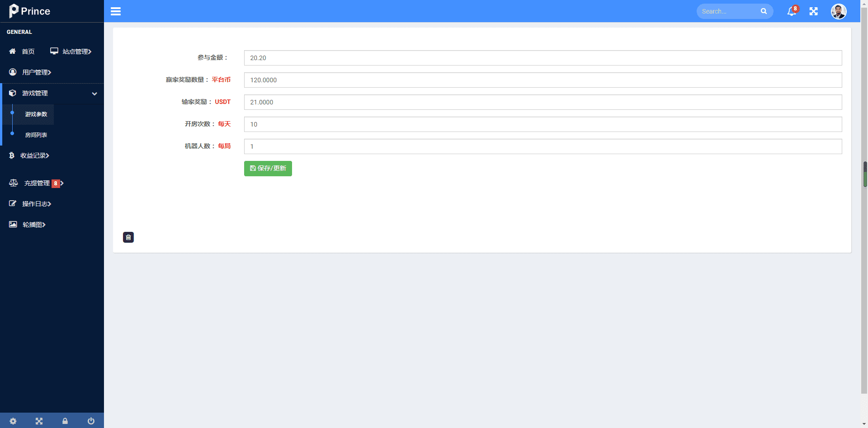
Task: Open the user avatar profile menu
Action: point(839,11)
